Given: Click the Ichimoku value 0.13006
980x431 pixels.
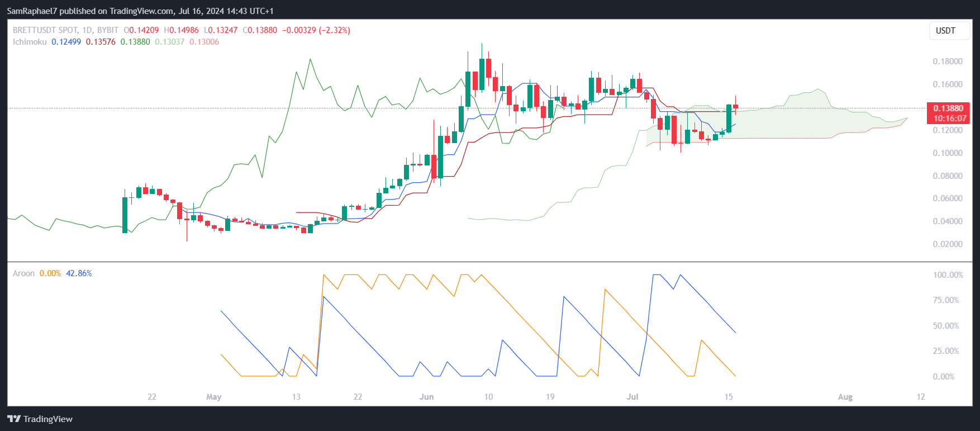Looking at the screenshot, I should pyautogui.click(x=204, y=42).
